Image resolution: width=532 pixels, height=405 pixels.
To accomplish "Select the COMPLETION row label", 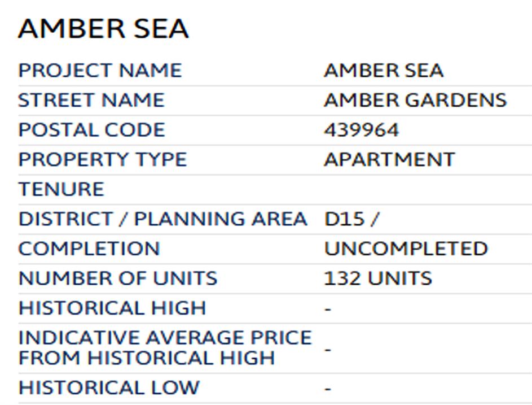I will coord(89,249).
